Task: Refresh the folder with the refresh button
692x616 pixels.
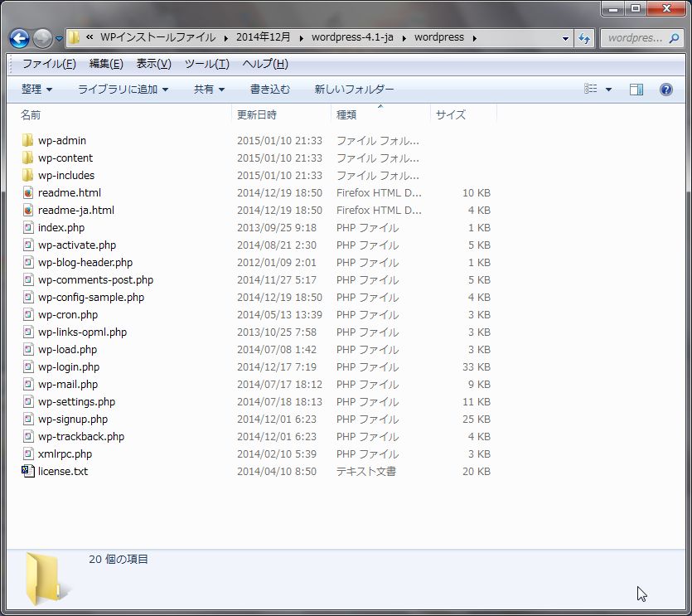Action: point(584,38)
